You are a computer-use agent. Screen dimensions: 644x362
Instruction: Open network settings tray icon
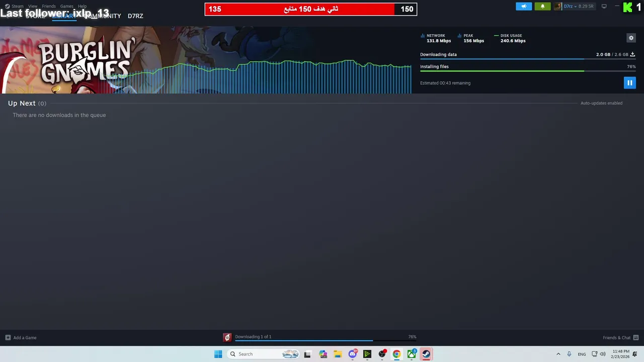point(594,354)
